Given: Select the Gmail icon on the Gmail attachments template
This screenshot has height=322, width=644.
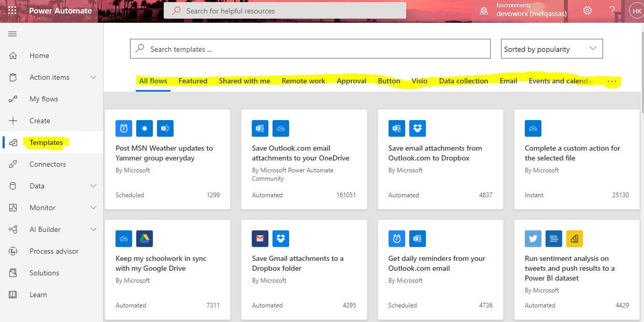Looking at the screenshot, I should pyautogui.click(x=260, y=239).
